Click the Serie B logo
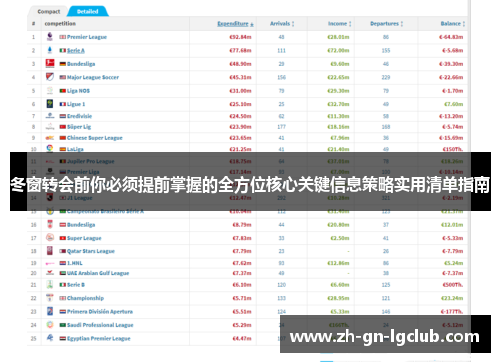The width and height of the screenshot is (500, 362). [x=50, y=285]
